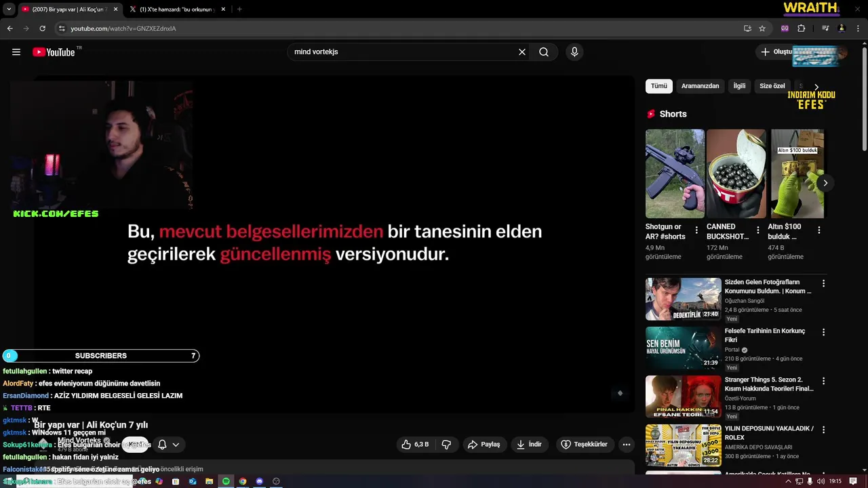Open the Sizden Gelen Fotoğrafların video thumbnail
Viewport: 868px width, 488px height.
[x=684, y=299]
